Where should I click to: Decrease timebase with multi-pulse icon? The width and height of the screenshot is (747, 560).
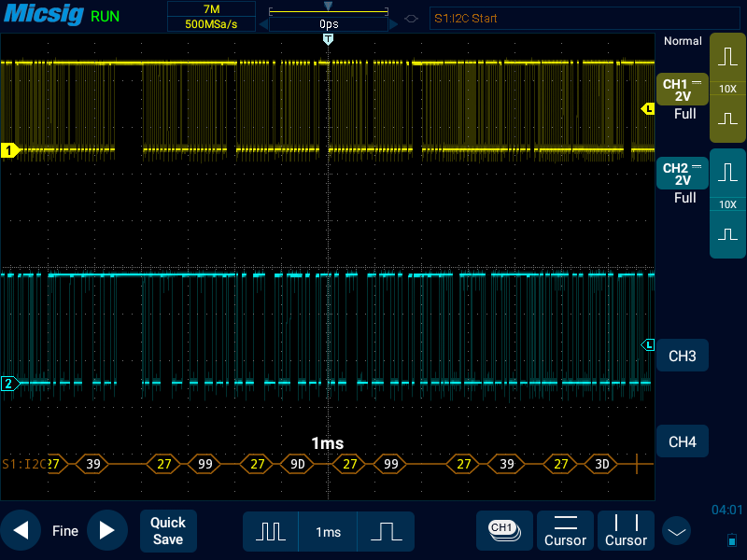[271, 531]
